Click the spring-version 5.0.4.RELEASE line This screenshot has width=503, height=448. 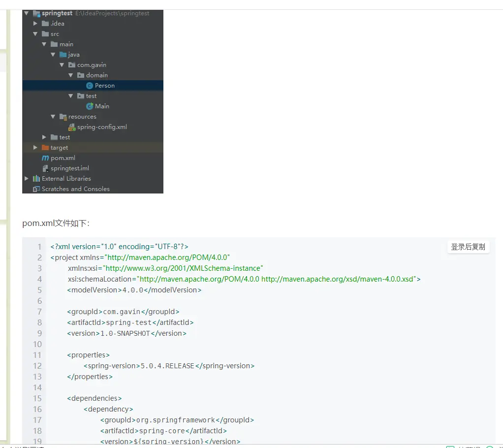pyautogui.click(x=169, y=366)
